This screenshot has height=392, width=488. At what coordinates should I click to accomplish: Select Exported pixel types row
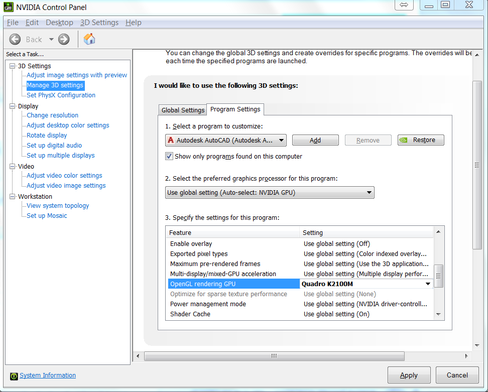[x=300, y=254]
